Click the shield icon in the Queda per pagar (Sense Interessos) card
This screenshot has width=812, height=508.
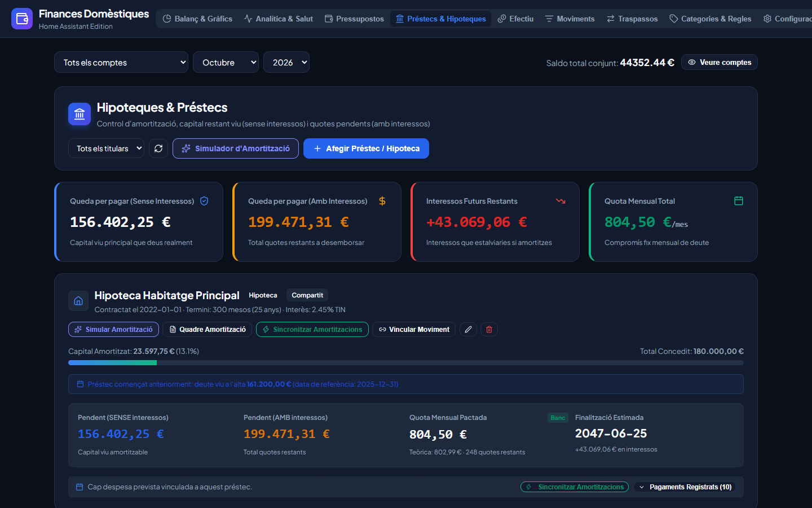tap(204, 201)
